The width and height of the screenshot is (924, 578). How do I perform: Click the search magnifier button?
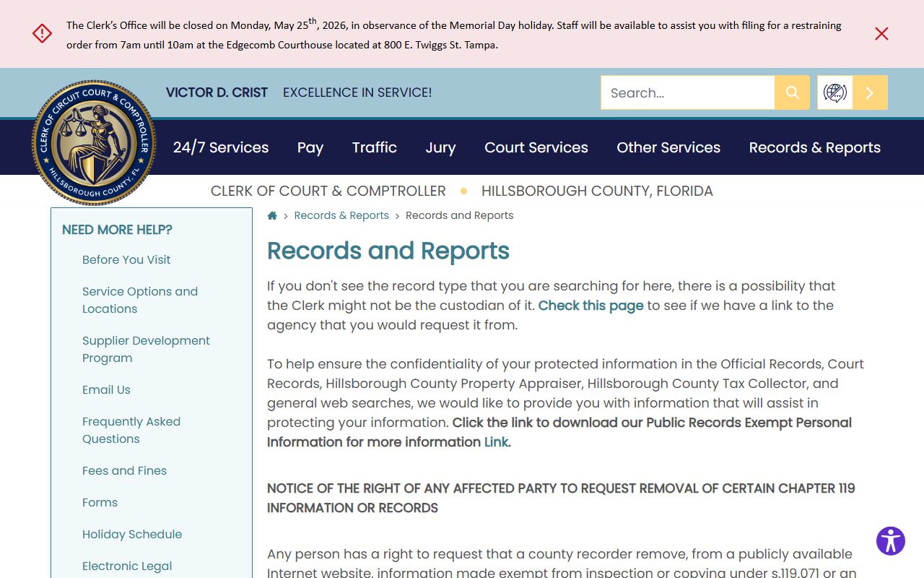point(792,92)
